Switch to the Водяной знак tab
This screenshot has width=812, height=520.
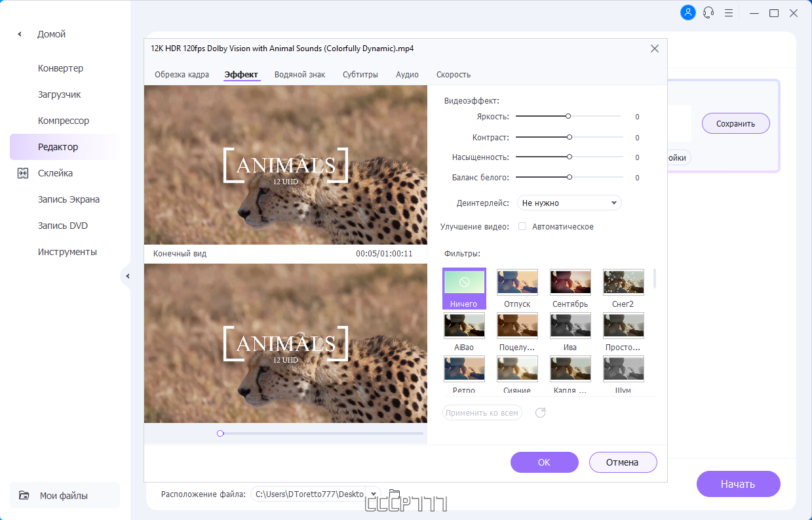tap(300, 75)
